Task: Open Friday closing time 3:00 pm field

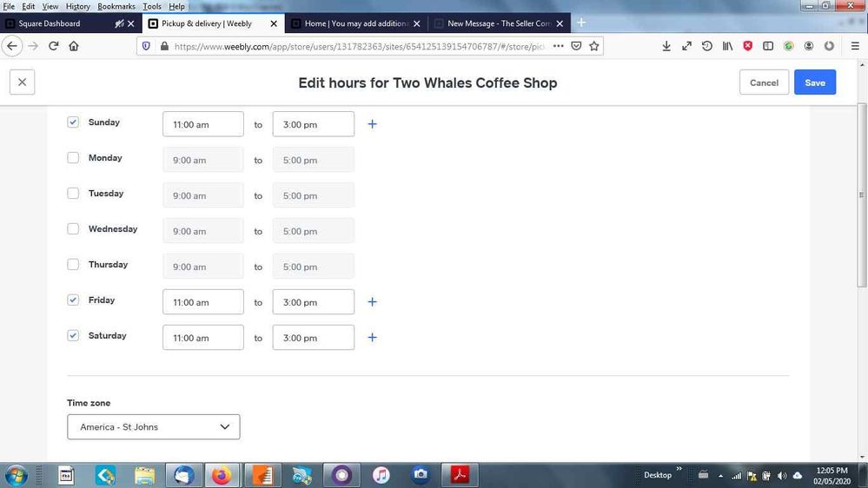Action: click(x=313, y=302)
